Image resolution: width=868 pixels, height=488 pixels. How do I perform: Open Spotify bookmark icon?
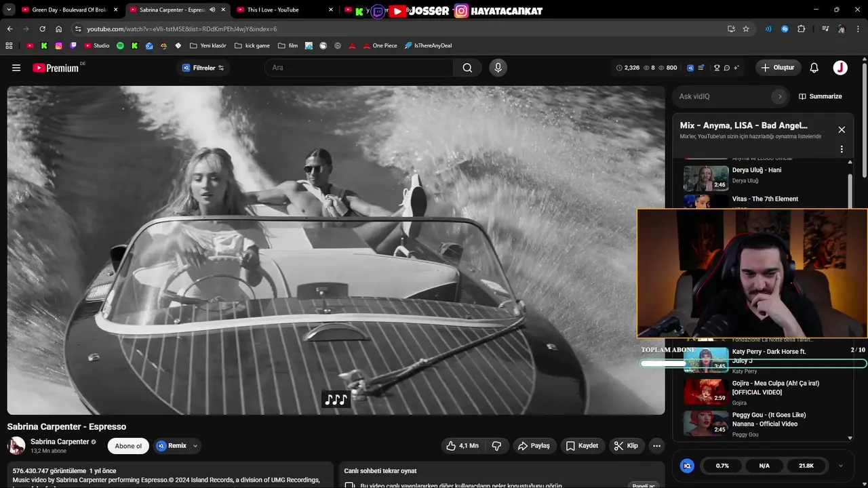tap(120, 46)
